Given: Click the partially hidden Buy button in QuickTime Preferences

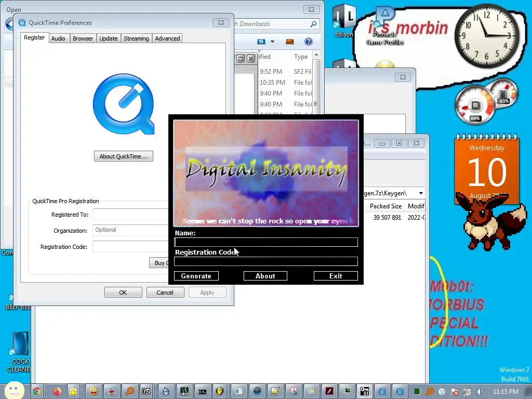Looking at the screenshot, I should pos(159,263).
